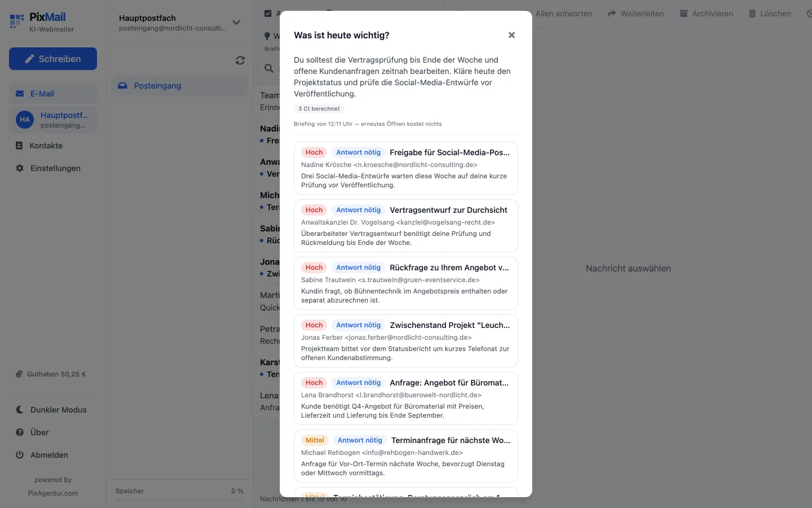Toggle Dunkler Modus
The width and height of the screenshot is (812, 508).
point(53,410)
